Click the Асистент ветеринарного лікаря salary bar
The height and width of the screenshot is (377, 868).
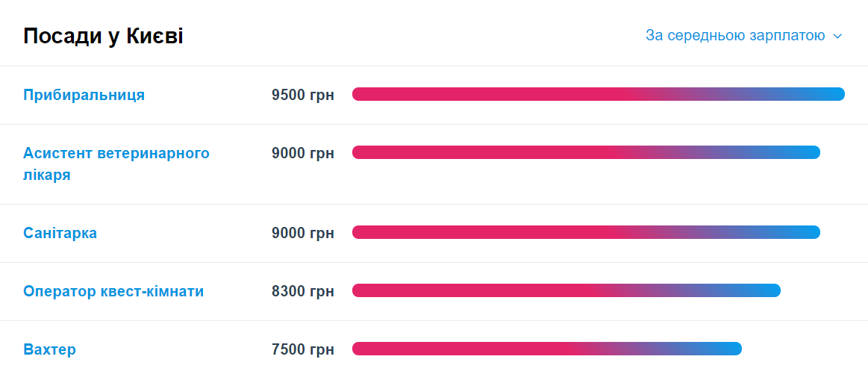pyautogui.click(x=586, y=152)
